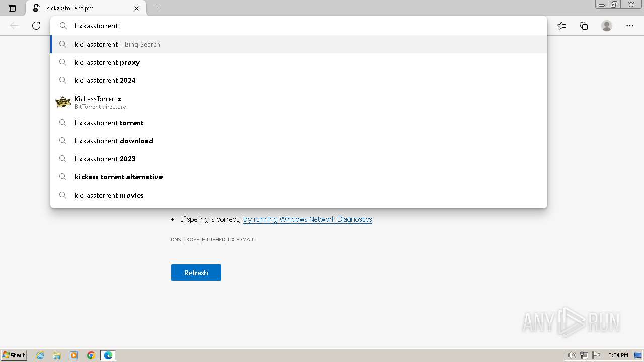Select the 'kickasstorrent 2023' suggestion
This screenshot has height=362, width=644.
pos(299,159)
